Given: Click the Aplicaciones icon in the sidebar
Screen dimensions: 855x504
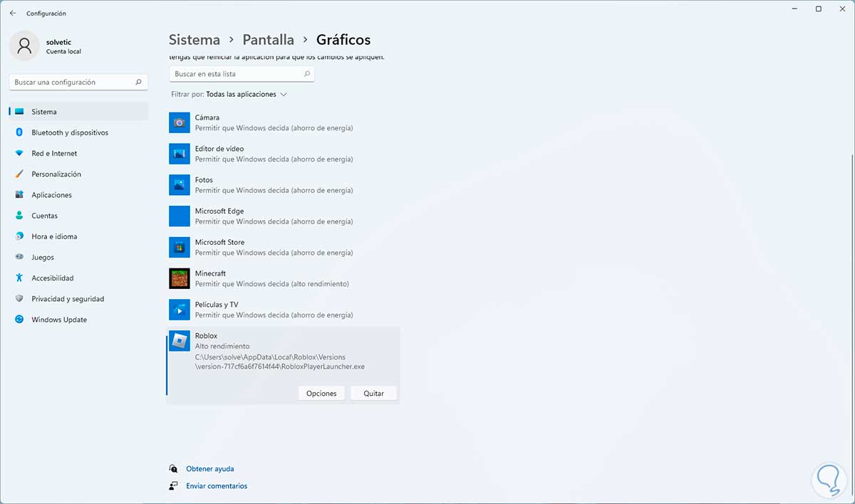Looking at the screenshot, I should point(19,195).
